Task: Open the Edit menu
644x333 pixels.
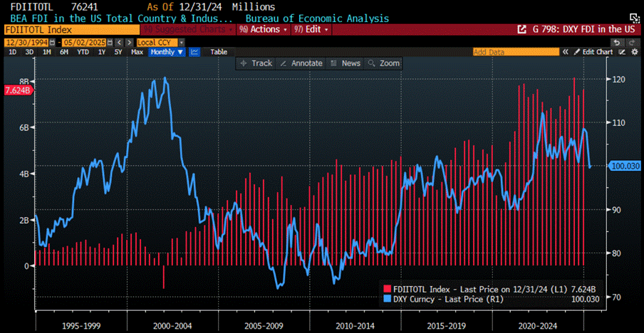Action: pos(311,29)
